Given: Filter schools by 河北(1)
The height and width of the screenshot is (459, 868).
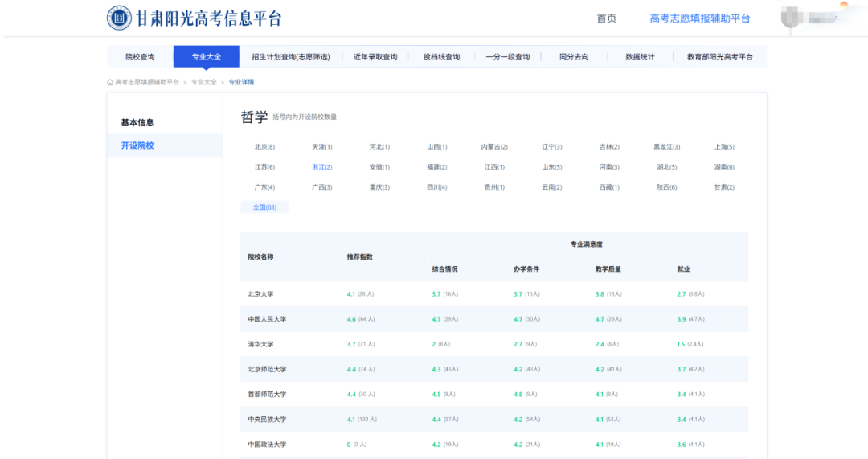Looking at the screenshot, I should click(x=379, y=147).
